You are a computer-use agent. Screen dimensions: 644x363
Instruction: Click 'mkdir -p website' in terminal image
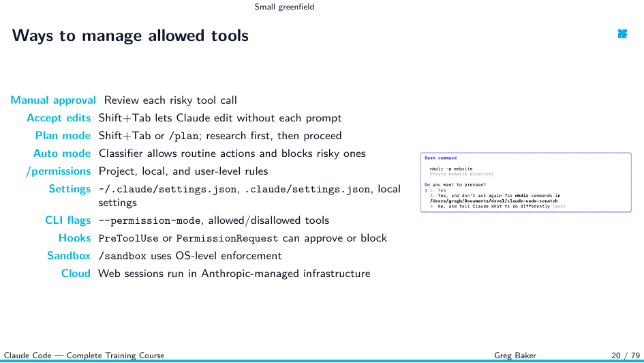pos(451,169)
